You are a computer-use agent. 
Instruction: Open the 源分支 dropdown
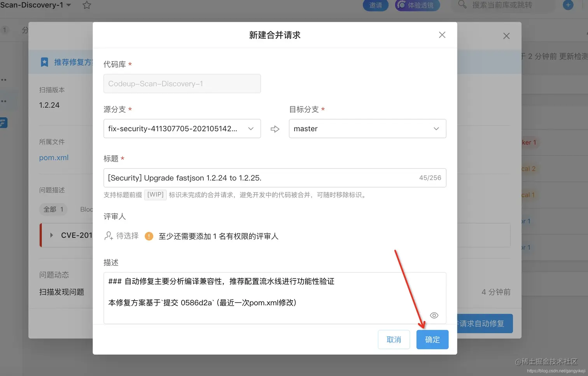coord(182,129)
